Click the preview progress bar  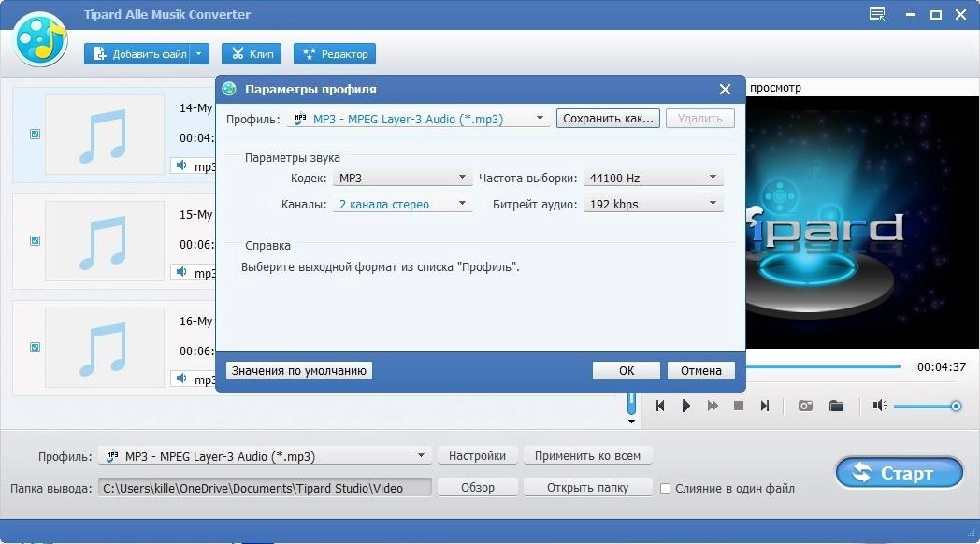tap(823, 366)
